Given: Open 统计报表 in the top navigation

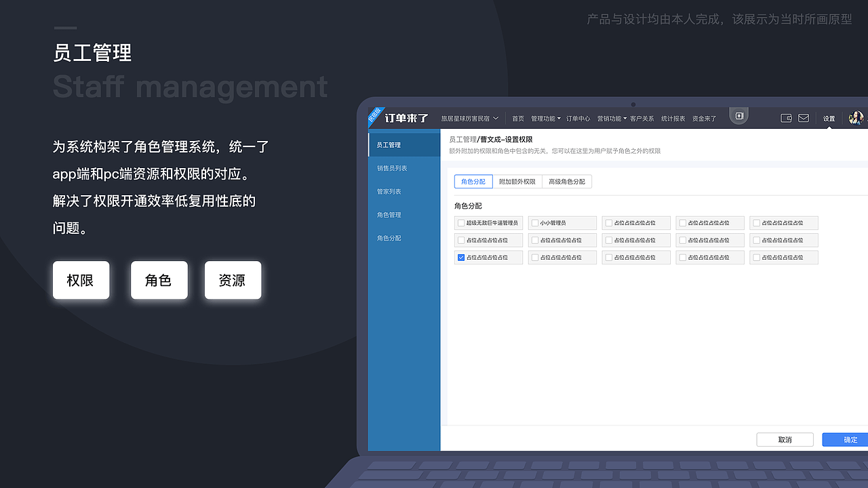Looking at the screenshot, I should (x=673, y=119).
